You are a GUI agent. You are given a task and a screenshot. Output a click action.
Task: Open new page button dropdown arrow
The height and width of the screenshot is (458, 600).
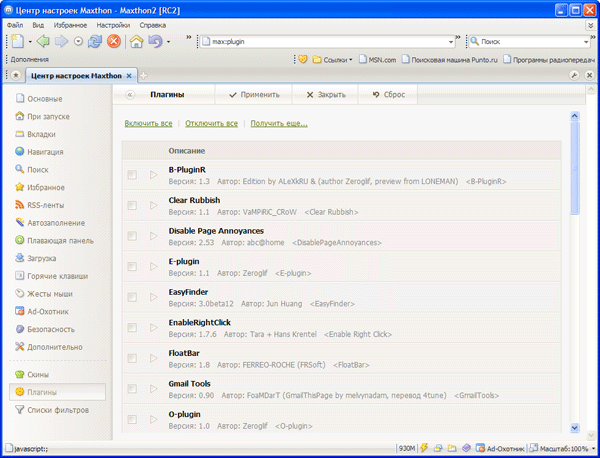click(x=30, y=42)
